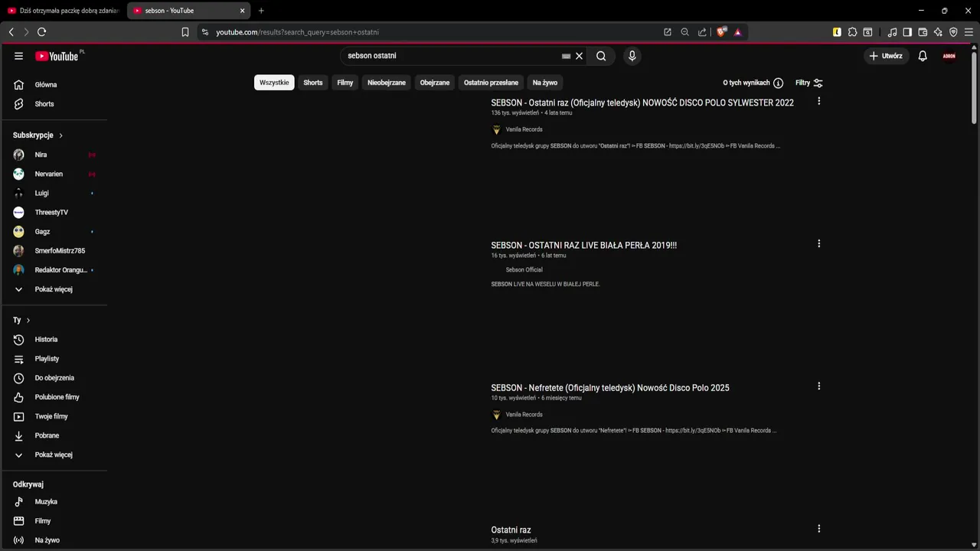
Task: Click the YouTube logo
Action: point(59,56)
